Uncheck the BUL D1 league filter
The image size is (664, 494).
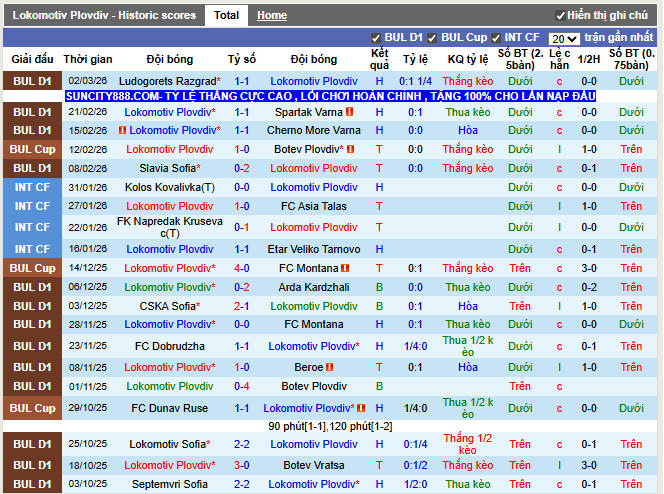(375, 38)
